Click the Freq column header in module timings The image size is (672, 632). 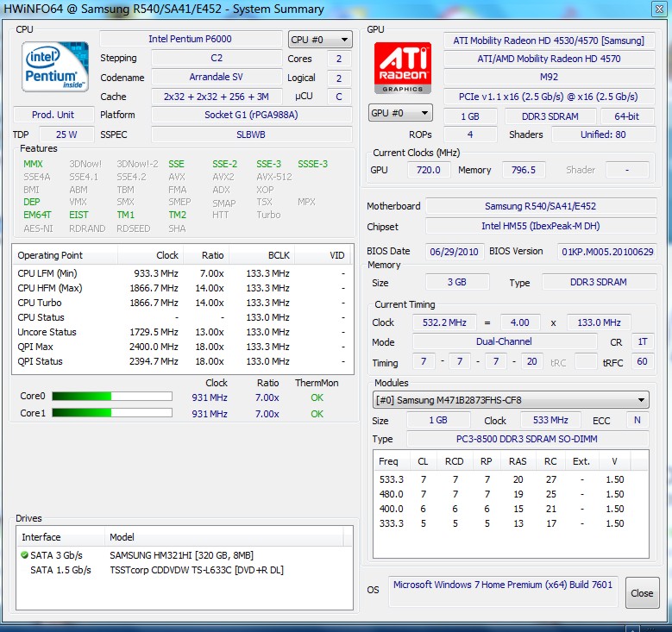(392, 461)
